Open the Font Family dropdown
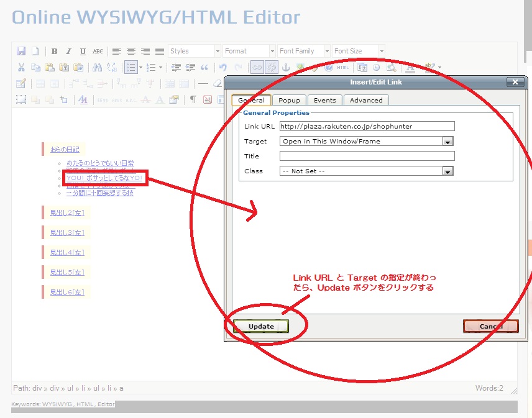 [303, 51]
